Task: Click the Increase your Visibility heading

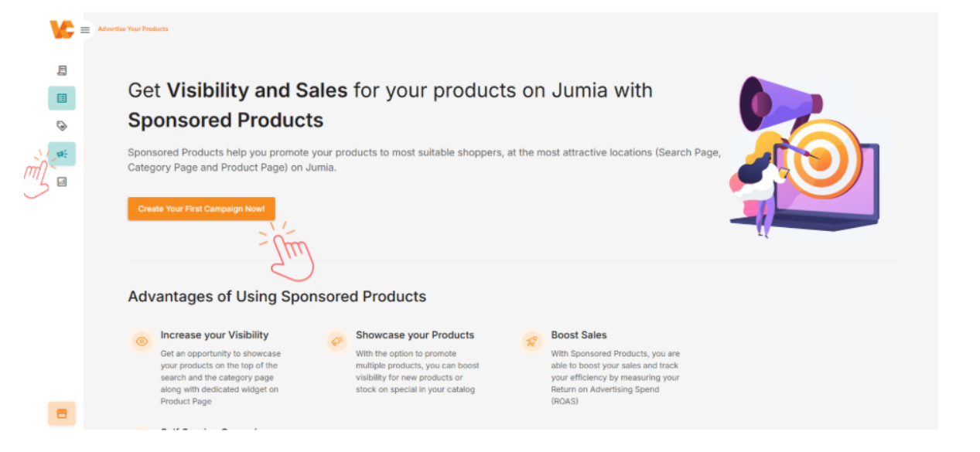Action: coord(214,335)
